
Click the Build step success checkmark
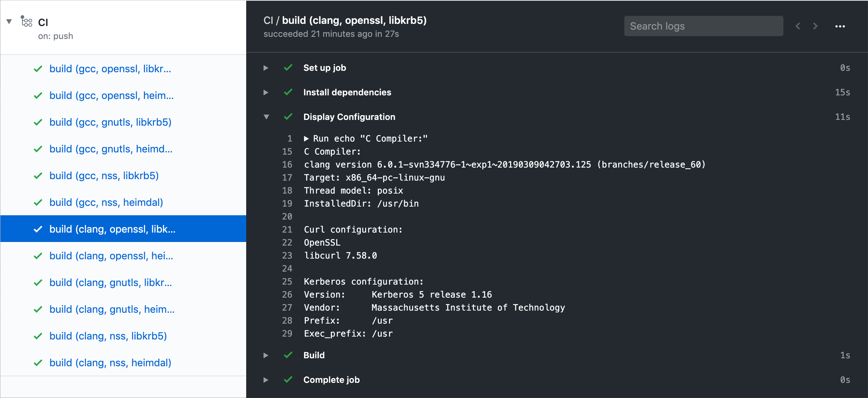point(288,355)
